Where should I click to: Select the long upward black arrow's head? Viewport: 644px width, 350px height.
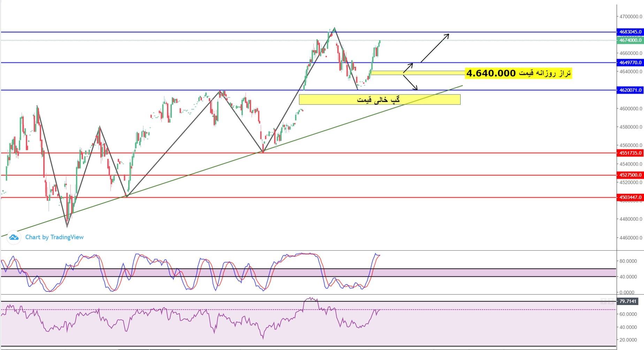pyautogui.click(x=448, y=35)
